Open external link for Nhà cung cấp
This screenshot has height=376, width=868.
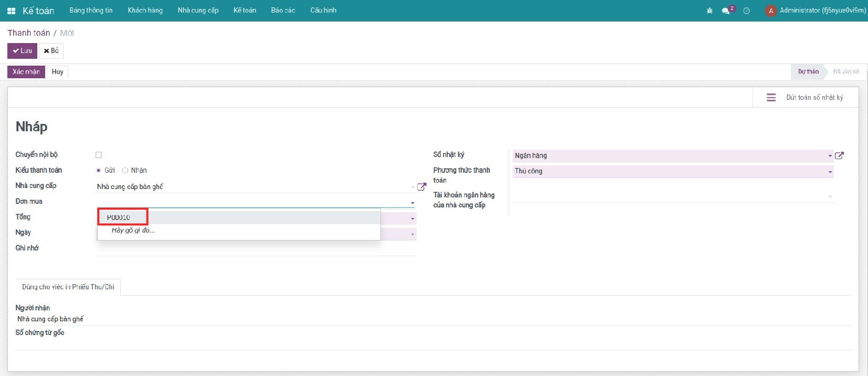tap(421, 186)
